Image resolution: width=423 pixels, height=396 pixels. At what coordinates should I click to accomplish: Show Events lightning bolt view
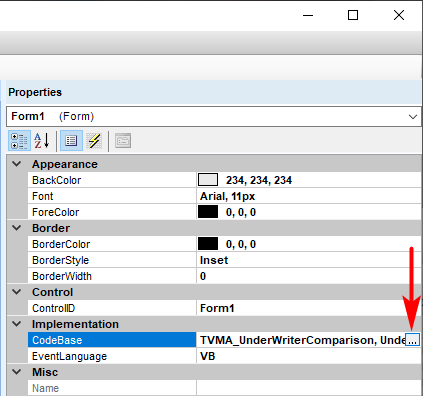tap(94, 141)
